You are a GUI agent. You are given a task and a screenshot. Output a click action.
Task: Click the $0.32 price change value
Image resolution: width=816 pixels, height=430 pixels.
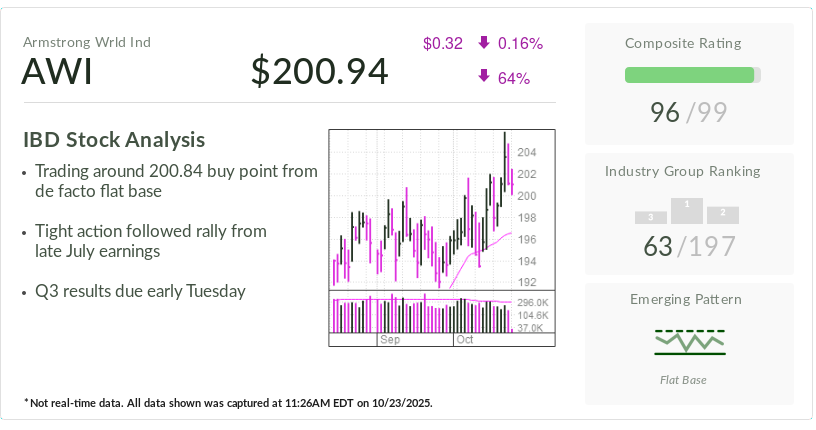(443, 43)
